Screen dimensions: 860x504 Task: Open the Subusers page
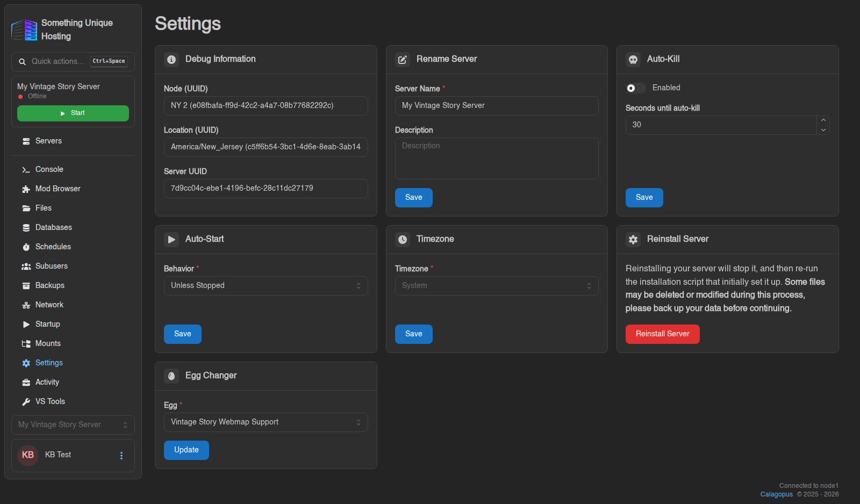[73, 267]
